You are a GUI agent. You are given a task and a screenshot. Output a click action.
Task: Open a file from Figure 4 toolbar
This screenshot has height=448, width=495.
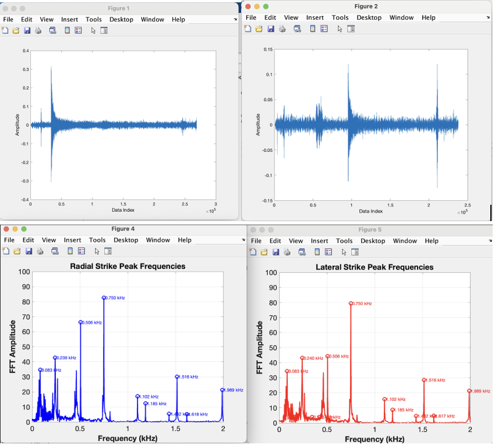tap(17, 251)
